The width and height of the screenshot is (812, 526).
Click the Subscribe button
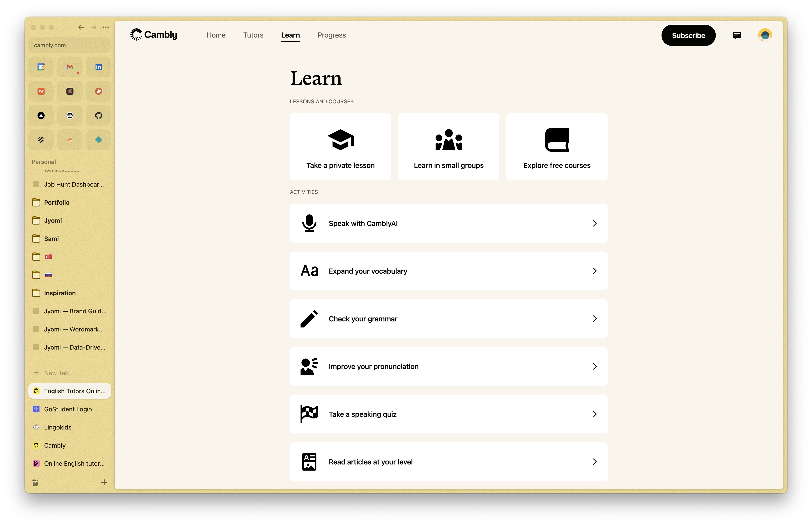click(x=688, y=36)
